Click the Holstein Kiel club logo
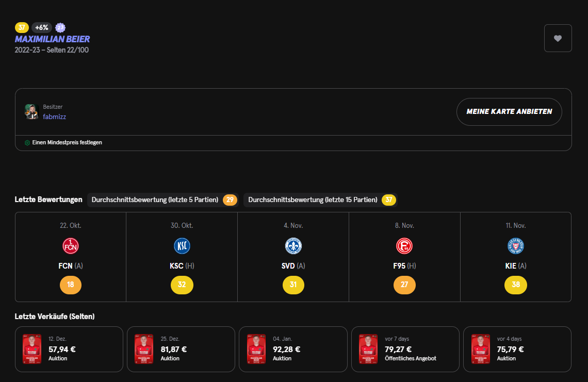The width and height of the screenshot is (588, 382). pos(515,246)
